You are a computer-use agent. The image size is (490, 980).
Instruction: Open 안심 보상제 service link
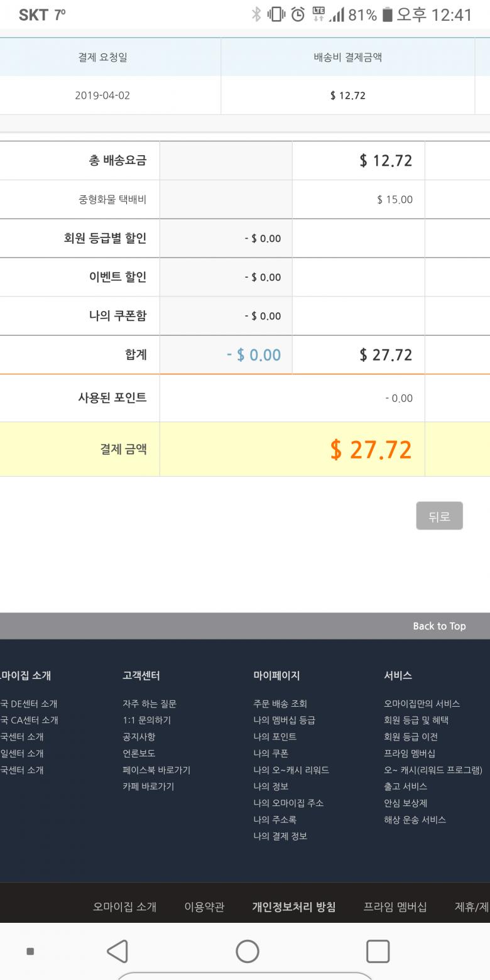point(405,803)
